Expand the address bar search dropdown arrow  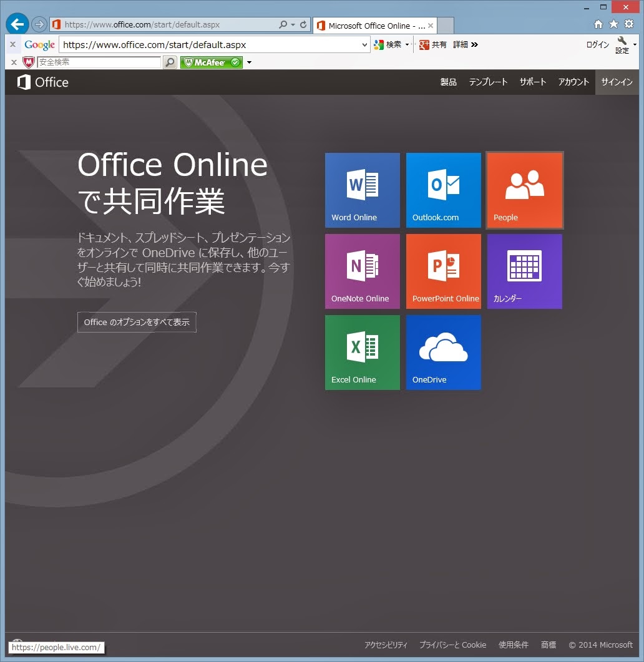[293, 24]
